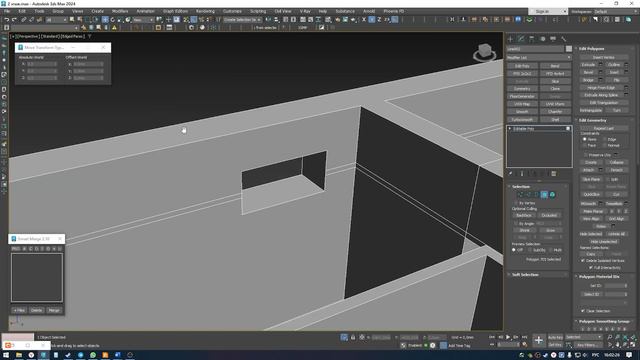Viewport: 640px width, 360px height.
Task: Expand the Editable Poly stack entry arrow
Action: (x=510, y=129)
